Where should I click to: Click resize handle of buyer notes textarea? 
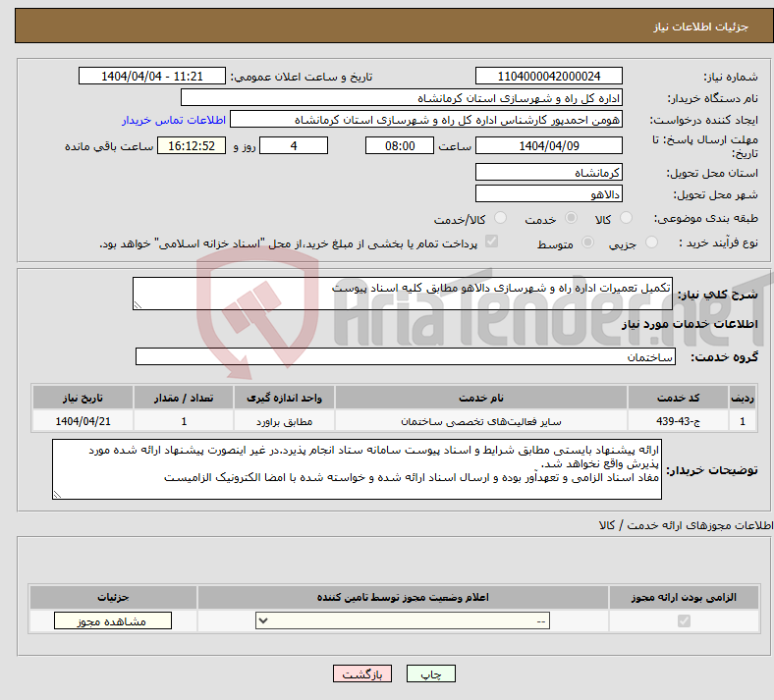point(57,494)
